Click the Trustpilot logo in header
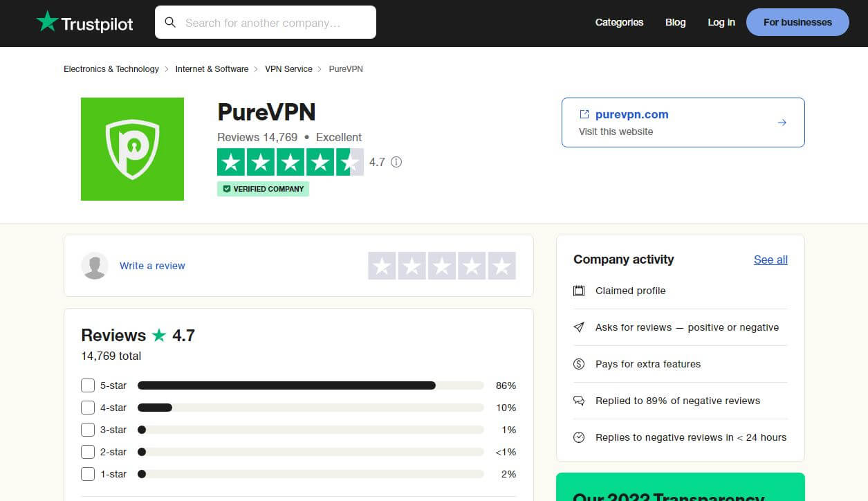The width and height of the screenshot is (868, 501). coord(84,22)
